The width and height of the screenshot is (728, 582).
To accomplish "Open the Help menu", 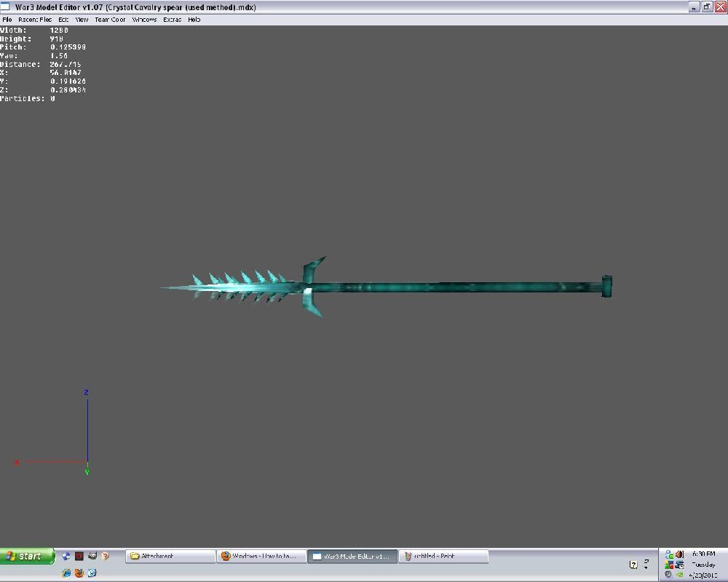I will coord(194,20).
